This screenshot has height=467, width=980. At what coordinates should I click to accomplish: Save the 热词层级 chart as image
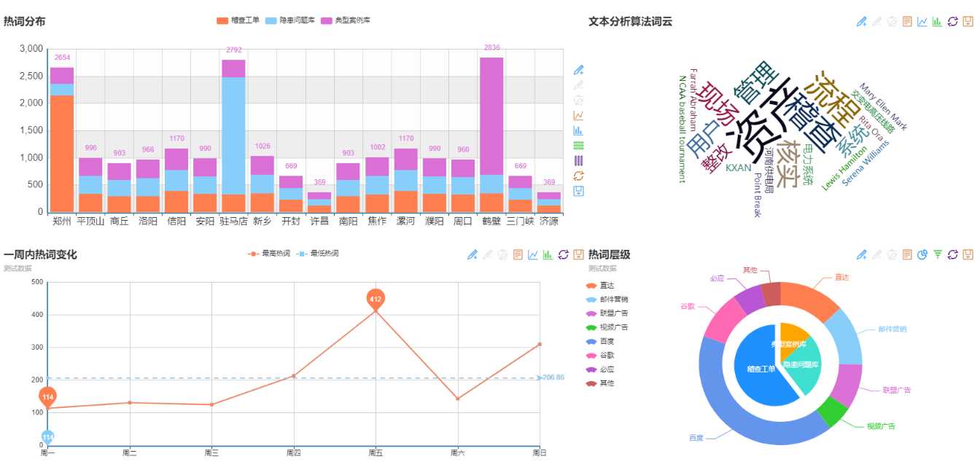(x=968, y=254)
